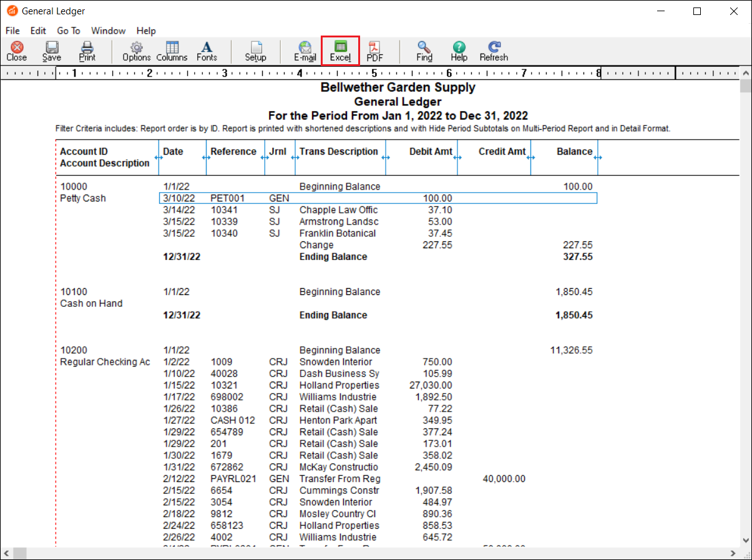Click the vertical scrollbar down arrow
Image resolution: width=752 pixels, height=560 pixels.
pos(745,540)
